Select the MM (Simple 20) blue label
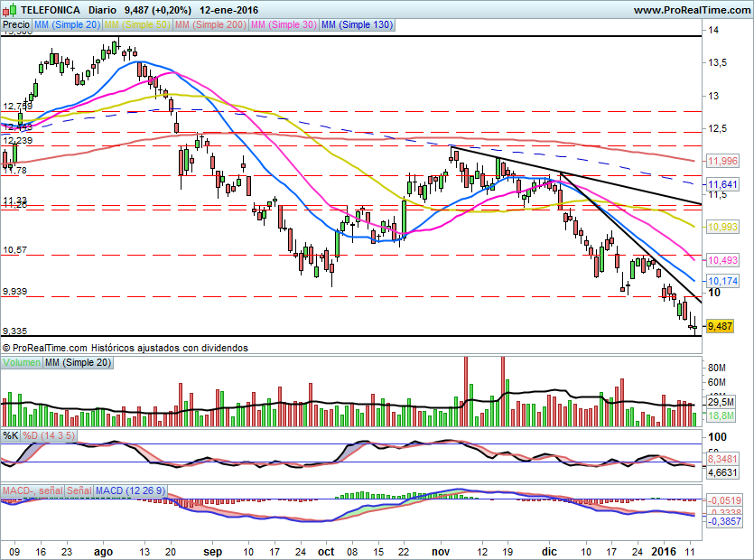 point(68,24)
